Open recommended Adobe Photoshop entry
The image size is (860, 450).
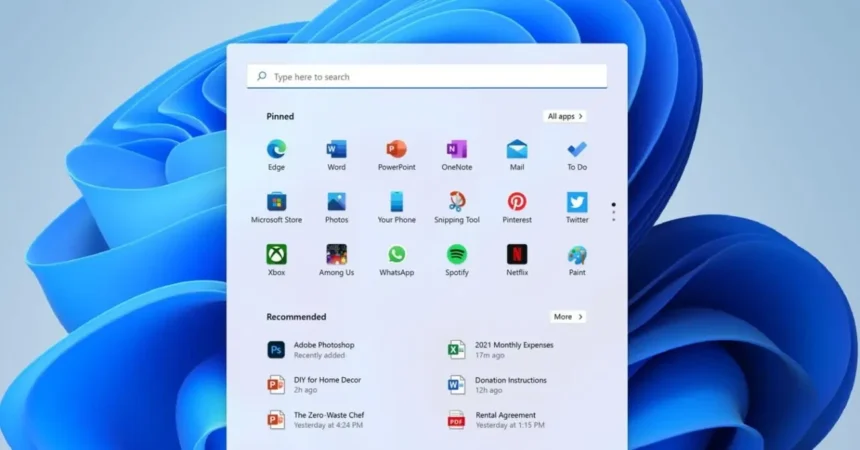pos(310,350)
